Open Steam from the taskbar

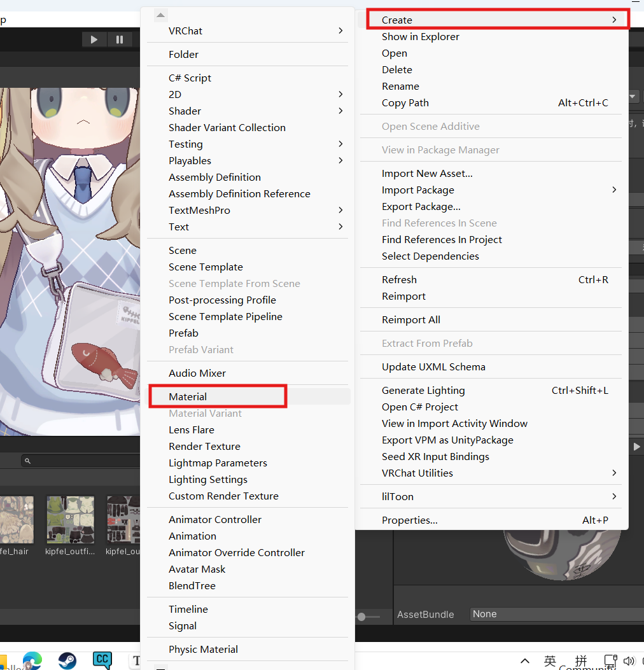pyautogui.click(x=67, y=660)
